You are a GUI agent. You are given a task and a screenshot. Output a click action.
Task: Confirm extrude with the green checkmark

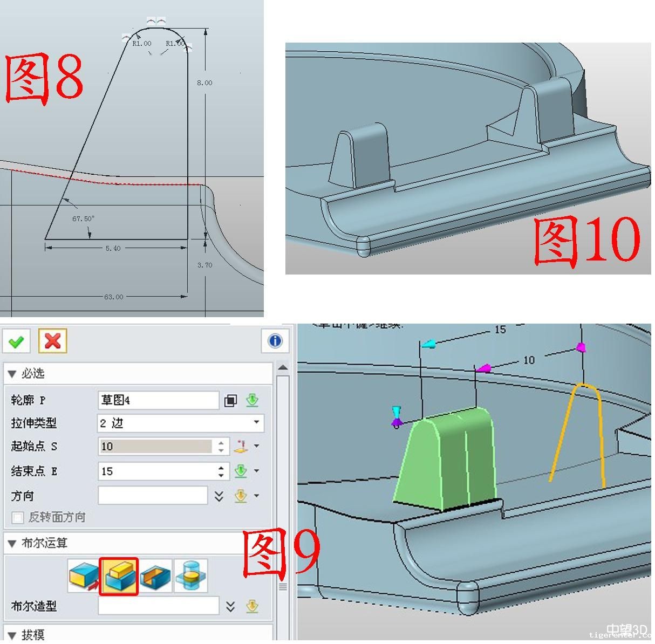pos(16,341)
